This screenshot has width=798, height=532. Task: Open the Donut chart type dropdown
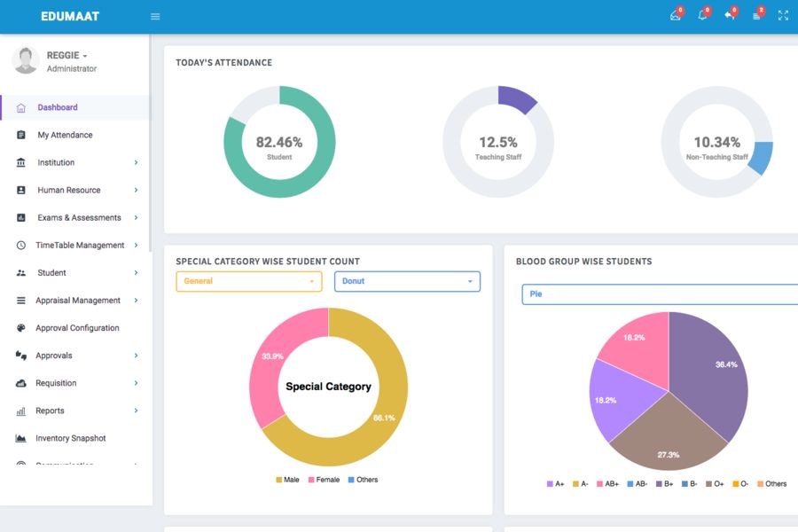tap(407, 281)
